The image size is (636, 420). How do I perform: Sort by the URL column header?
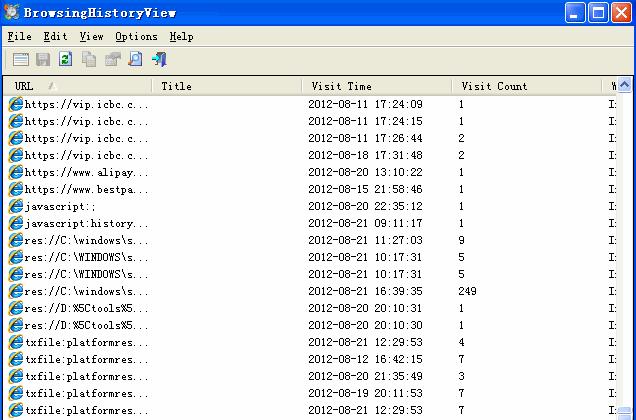77,86
